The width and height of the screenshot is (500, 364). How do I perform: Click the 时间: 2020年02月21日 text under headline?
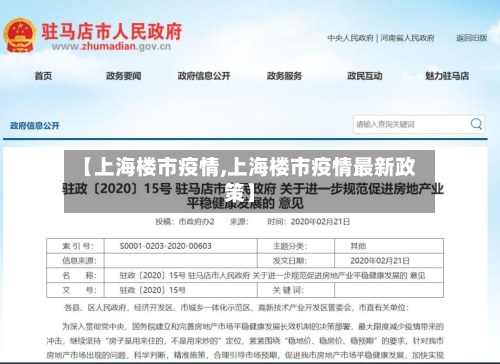click(x=309, y=222)
